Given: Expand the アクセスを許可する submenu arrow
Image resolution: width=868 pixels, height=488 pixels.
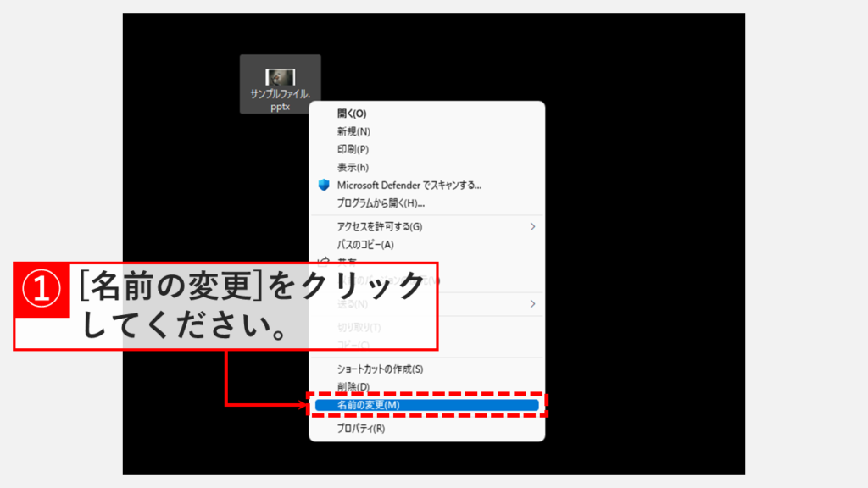Looking at the screenshot, I should pyautogui.click(x=532, y=226).
